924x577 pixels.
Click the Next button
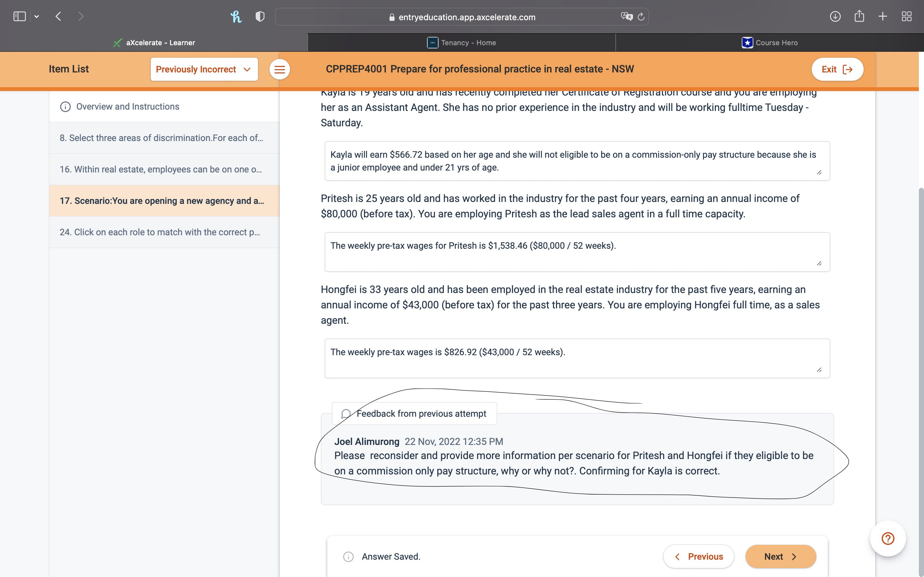[x=781, y=556]
